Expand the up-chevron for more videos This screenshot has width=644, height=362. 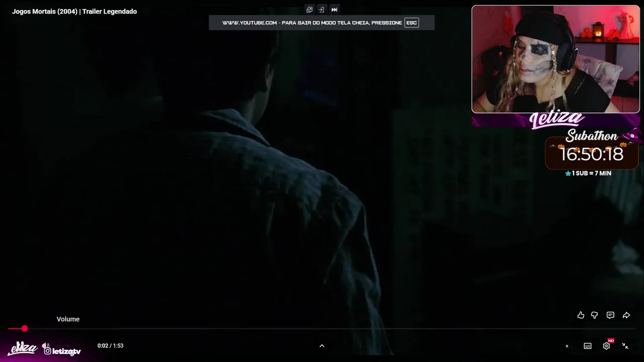pos(322,346)
